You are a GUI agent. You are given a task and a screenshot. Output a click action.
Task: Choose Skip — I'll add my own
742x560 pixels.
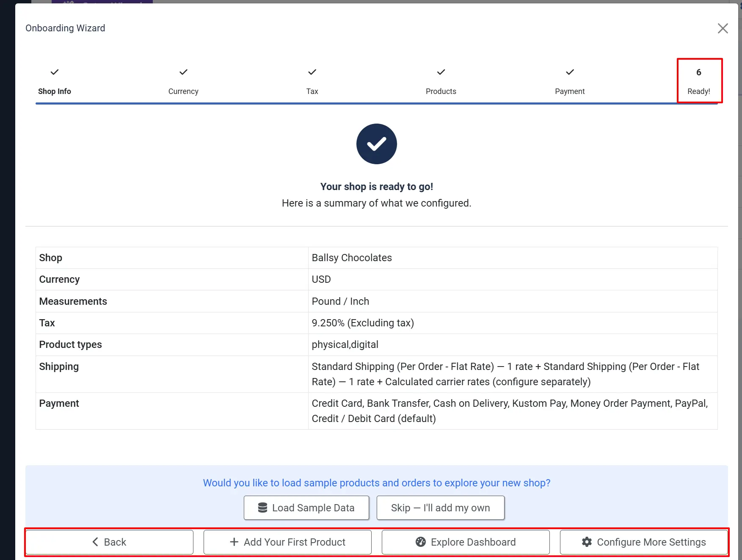pos(441,508)
